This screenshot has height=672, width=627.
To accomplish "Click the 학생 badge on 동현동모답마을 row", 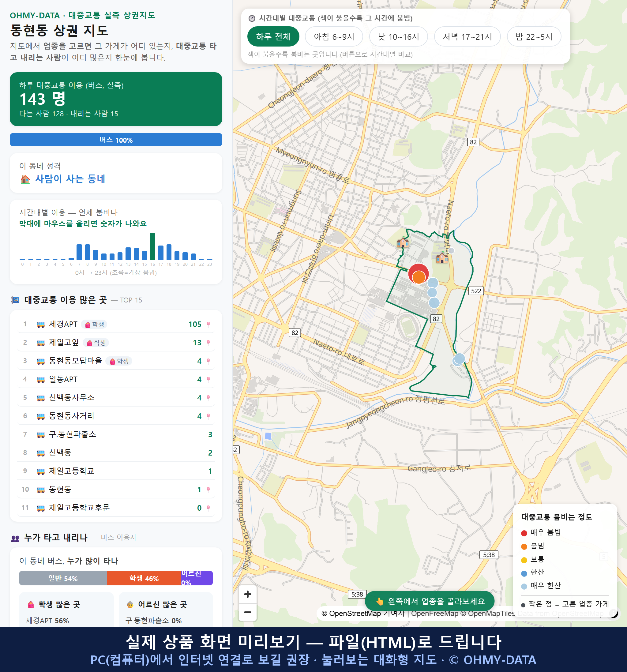I will point(119,361).
